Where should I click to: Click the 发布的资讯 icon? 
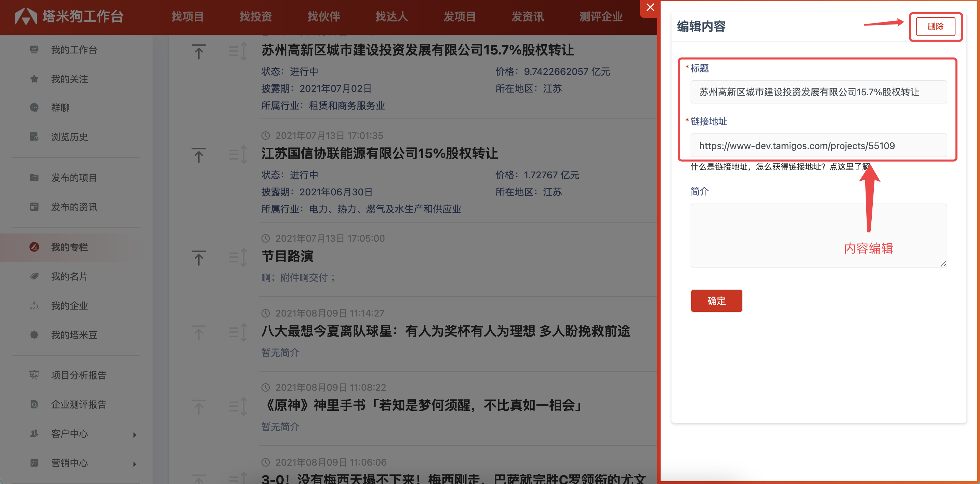pos(34,207)
